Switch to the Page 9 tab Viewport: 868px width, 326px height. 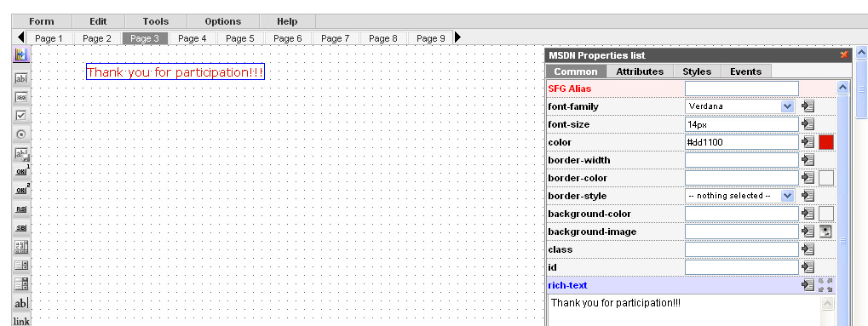tap(430, 38)
